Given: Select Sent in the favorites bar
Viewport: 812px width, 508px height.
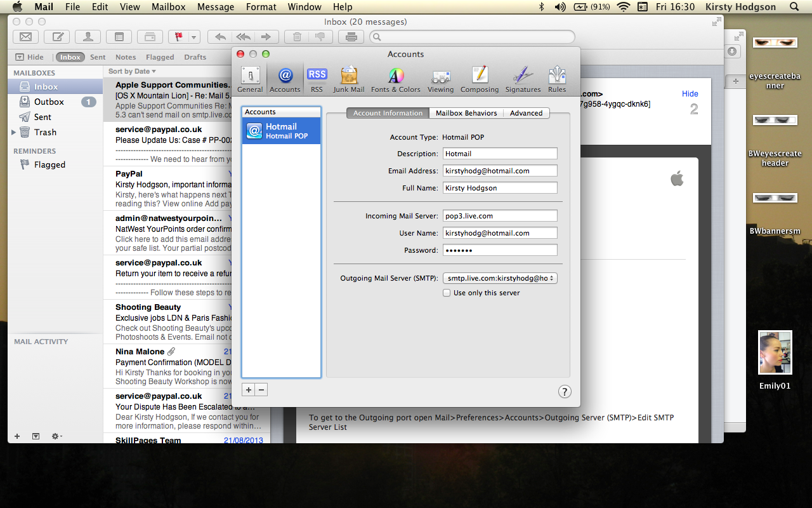Looking at the screenshot, I should coord(98,57).
